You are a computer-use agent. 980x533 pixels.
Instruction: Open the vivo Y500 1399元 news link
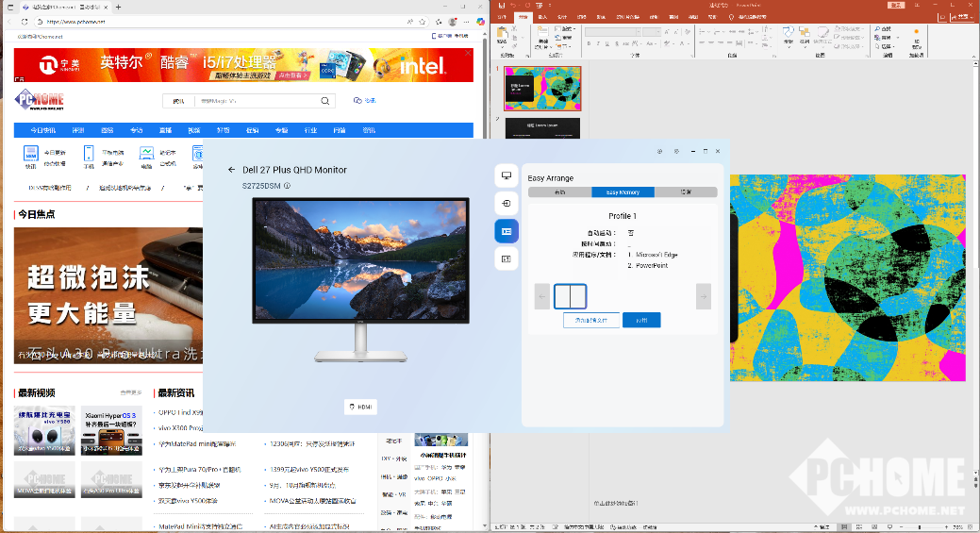(309, 469)
